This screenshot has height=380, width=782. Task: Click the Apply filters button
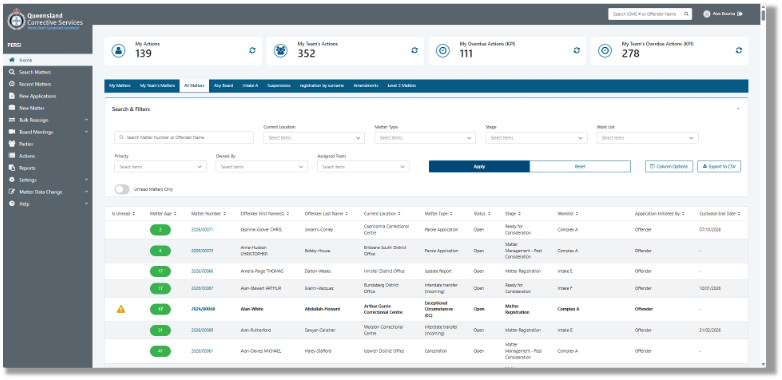pos(479,167)
